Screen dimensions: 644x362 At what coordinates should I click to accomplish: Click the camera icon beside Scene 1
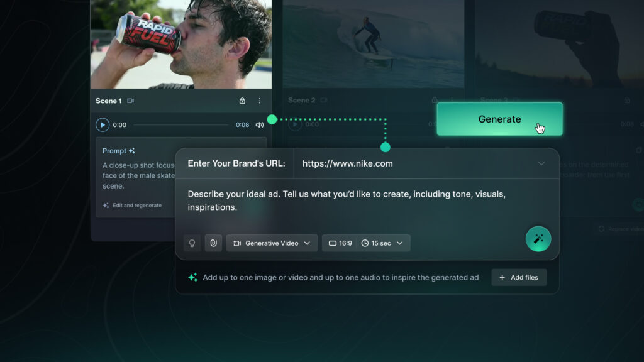click(131, 101)
